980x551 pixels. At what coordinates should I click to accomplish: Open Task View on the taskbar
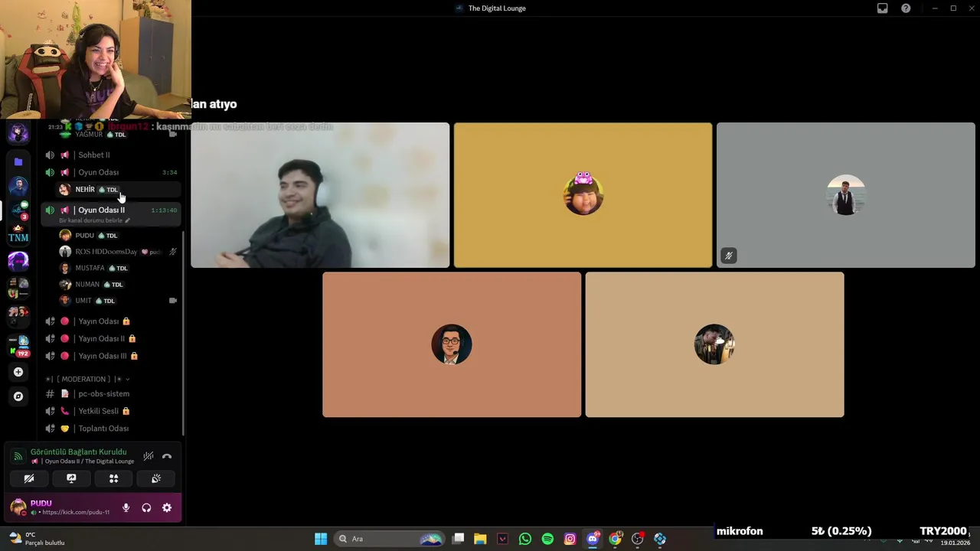[x=458, y=539]
